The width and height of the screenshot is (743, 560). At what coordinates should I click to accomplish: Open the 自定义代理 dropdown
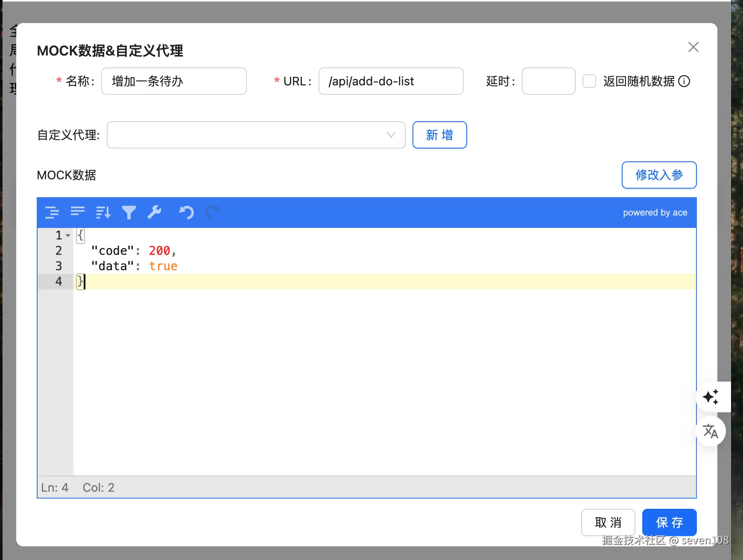(x=256, y=135)
